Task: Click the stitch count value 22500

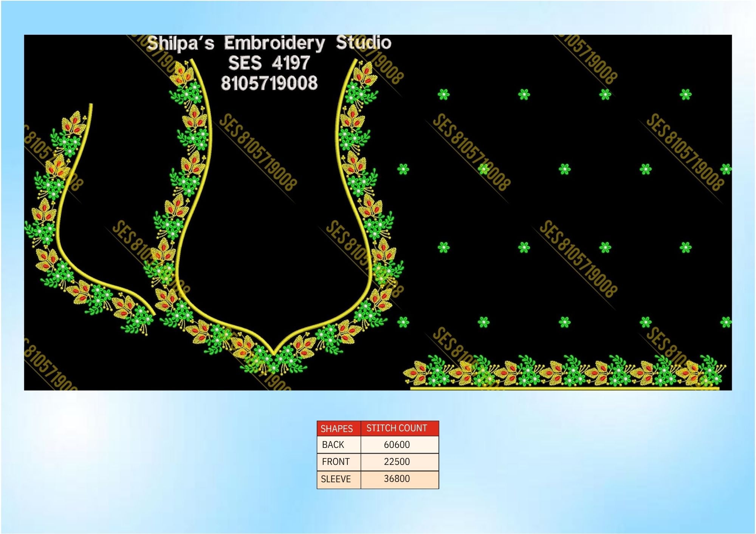Action: point(397,462)
